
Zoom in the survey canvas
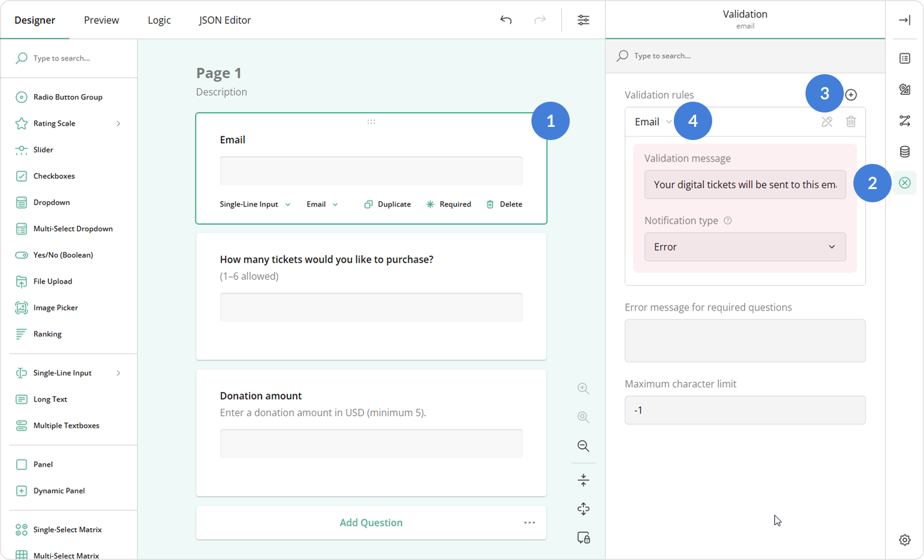[583, 388]
